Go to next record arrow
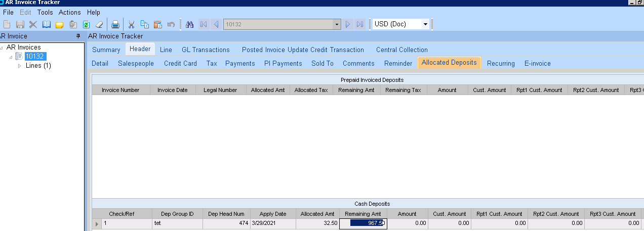The image size is (644, 231). point(348,24)
